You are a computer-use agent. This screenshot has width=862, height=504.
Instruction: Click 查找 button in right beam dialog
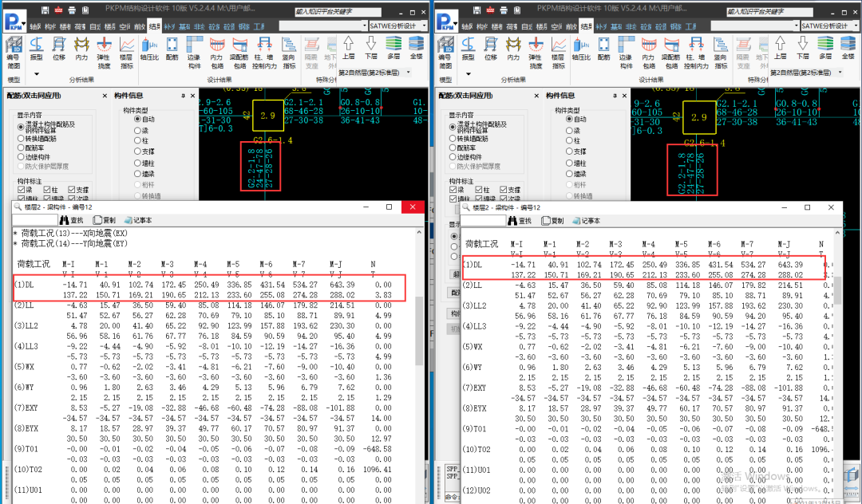pyautogui.click(x=520, y=221)
